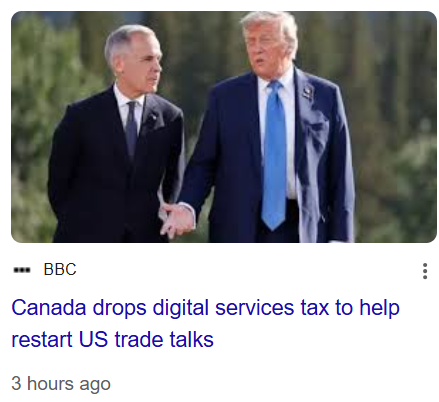Click the 'US' text in the headline

tap(93, 339)
